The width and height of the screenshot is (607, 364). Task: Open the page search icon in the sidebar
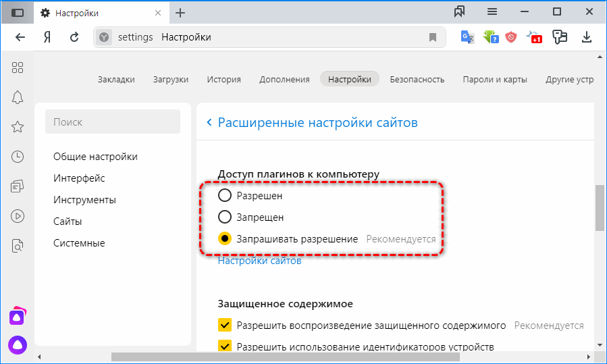18,246
